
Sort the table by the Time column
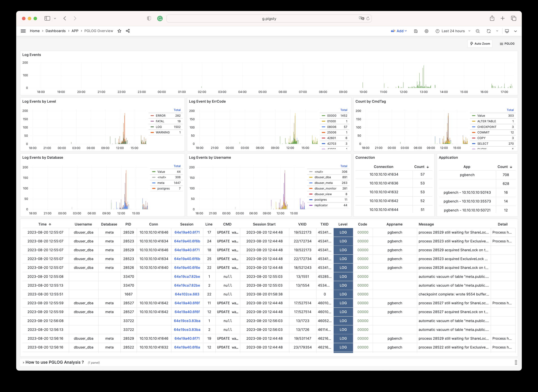point(45,224)
